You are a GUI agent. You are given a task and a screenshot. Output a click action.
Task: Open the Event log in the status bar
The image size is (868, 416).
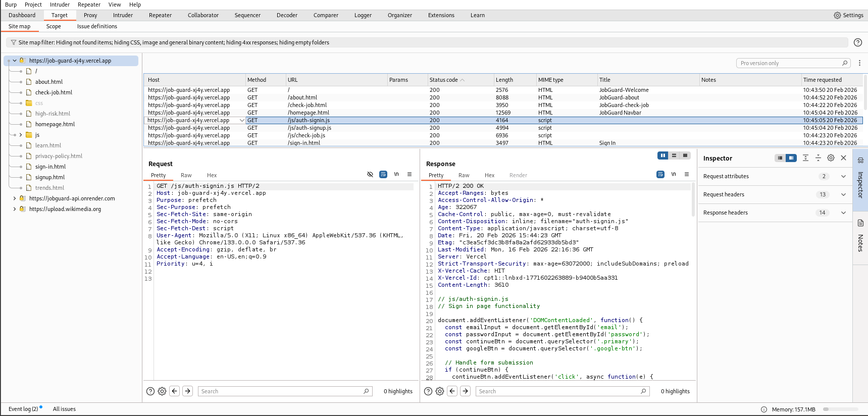tap(23, 409)
